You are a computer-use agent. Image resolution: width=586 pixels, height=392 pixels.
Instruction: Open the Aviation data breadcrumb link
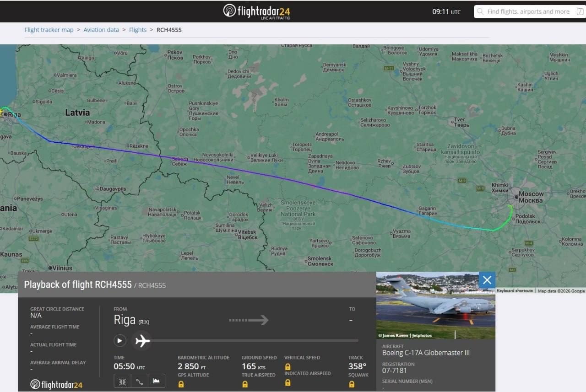pyautogui.click(x=101, y=30)
